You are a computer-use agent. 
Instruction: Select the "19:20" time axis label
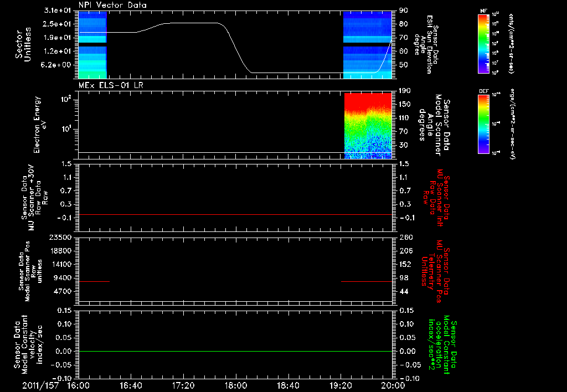pos(341,385)
